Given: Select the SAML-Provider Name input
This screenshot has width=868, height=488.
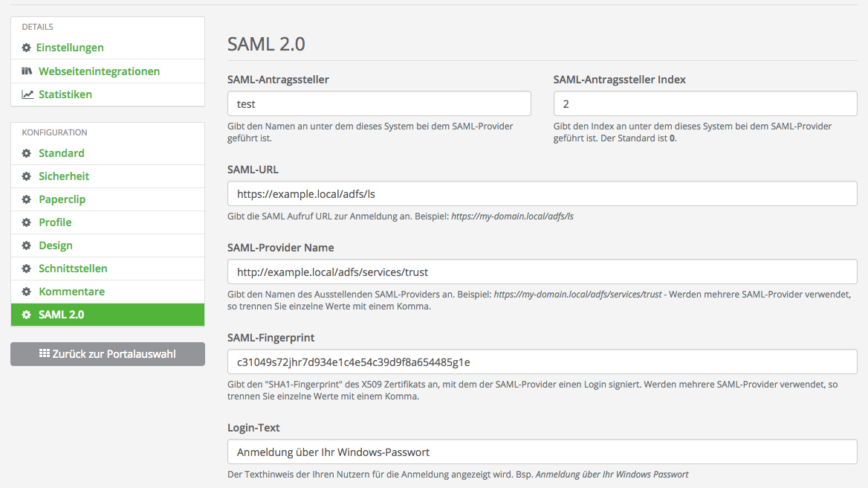Looking at the screenshot, I should click(542, 272).
